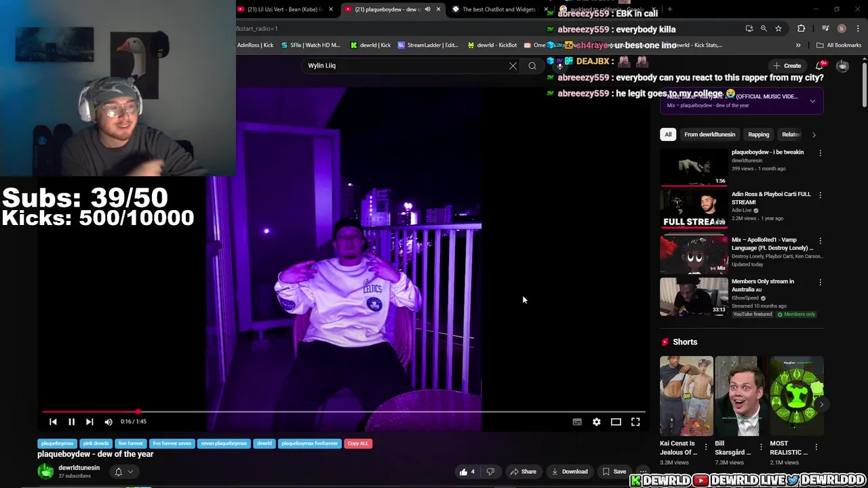Show next Shorts with the arrow
The image size is (868, 488).
(x=821, y=405)
